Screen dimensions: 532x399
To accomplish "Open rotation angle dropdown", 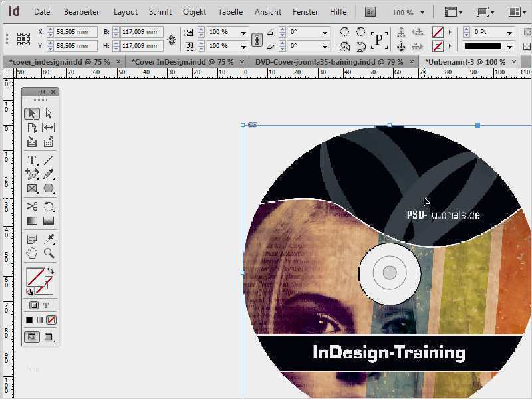I will [x=325, y=33].
